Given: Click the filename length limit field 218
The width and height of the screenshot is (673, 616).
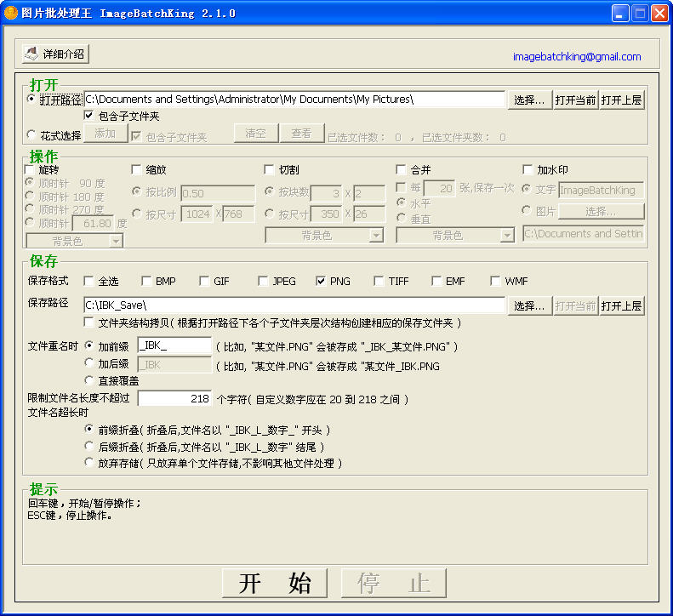Looking at the screenshot, I should coord(174,398).
